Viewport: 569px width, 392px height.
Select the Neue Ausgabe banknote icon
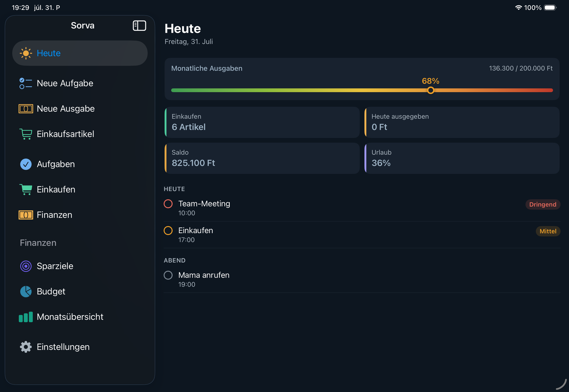(26, 109)
